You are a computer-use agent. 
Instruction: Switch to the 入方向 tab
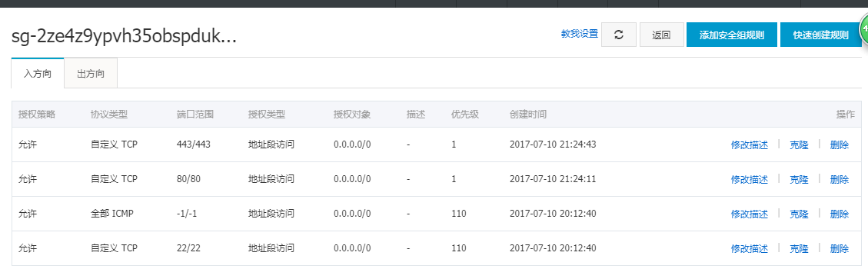point(38,74)
